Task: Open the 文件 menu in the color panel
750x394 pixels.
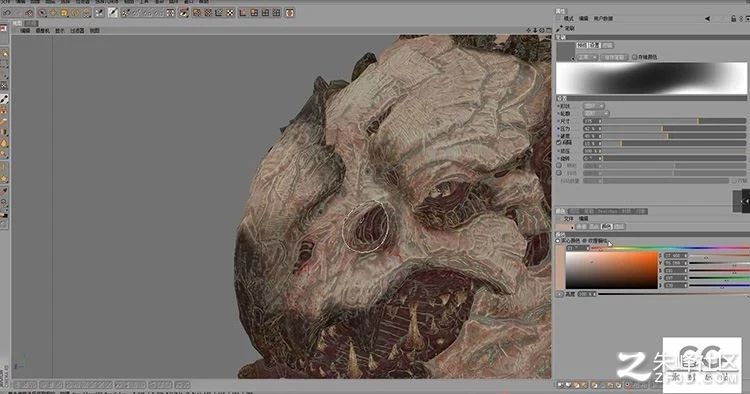Action: (569, 219)
